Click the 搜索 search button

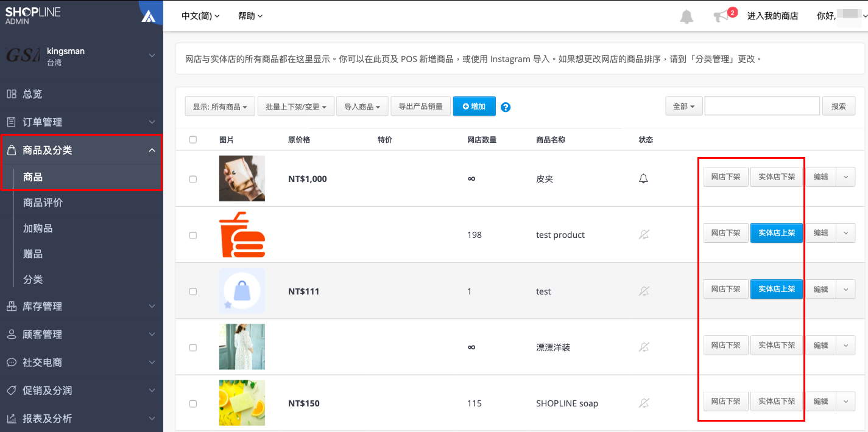839,106
